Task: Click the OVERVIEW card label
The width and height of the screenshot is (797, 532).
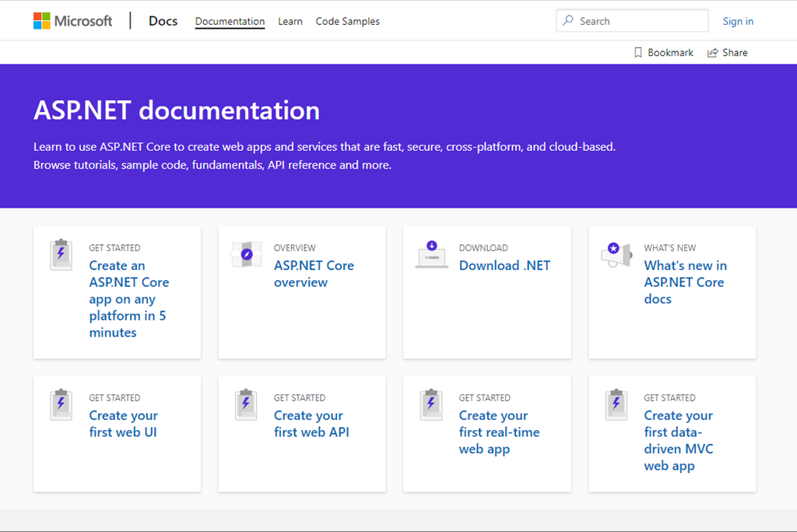Action: click(295, 248)
